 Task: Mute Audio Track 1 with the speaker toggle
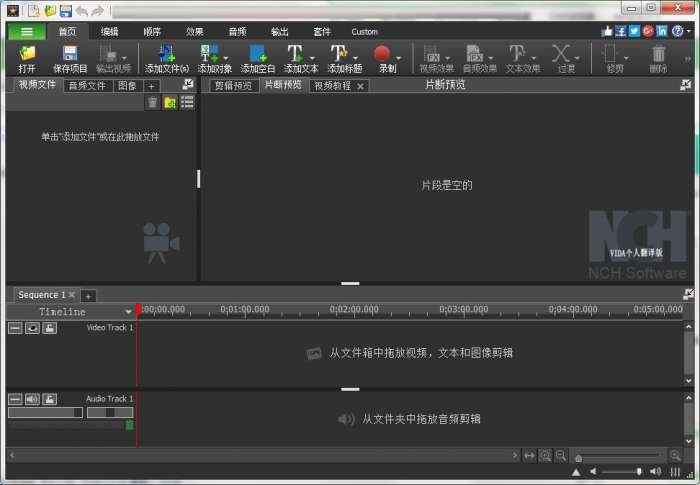[x=32, y=399]
